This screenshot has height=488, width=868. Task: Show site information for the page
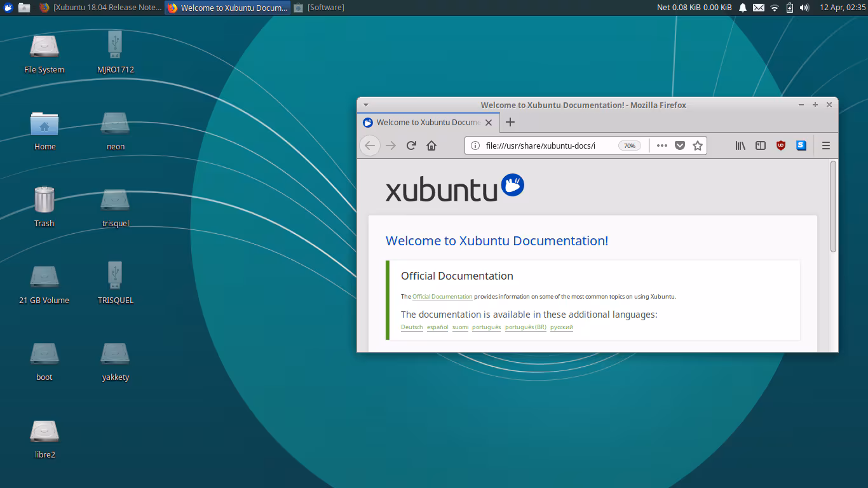point(475,146)
